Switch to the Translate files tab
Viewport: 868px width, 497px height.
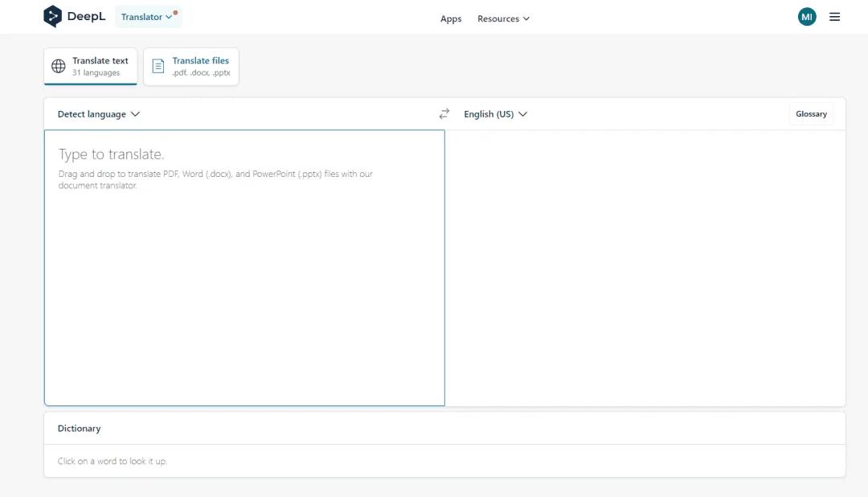[191, 67]
